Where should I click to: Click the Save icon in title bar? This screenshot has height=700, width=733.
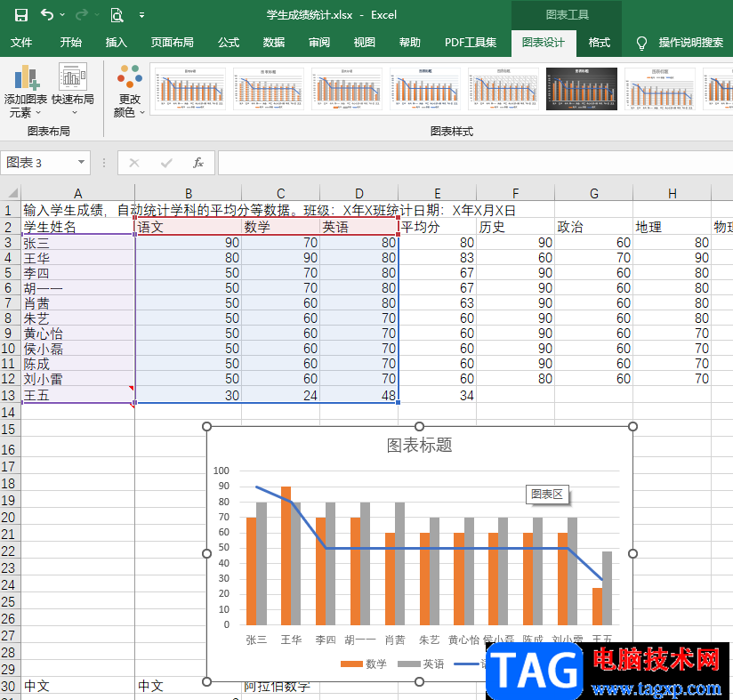tap(21, 15)
